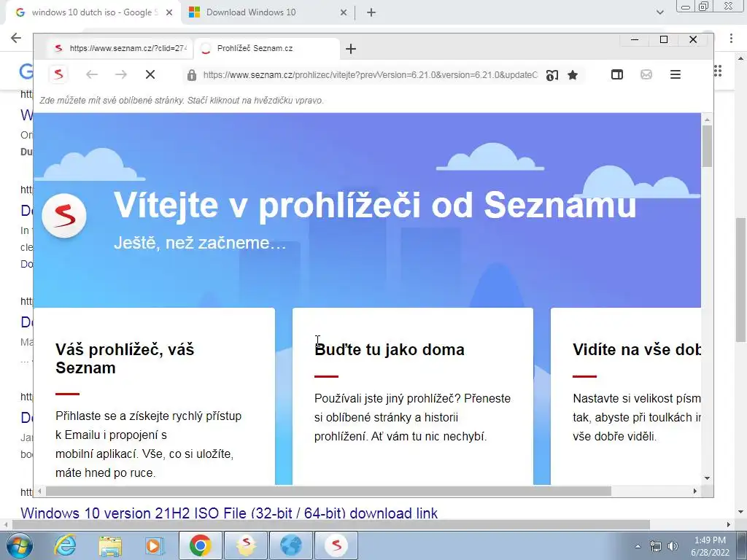Click the globe icon on taskbar
The image size is (747, 560).
tap(291, 545)
